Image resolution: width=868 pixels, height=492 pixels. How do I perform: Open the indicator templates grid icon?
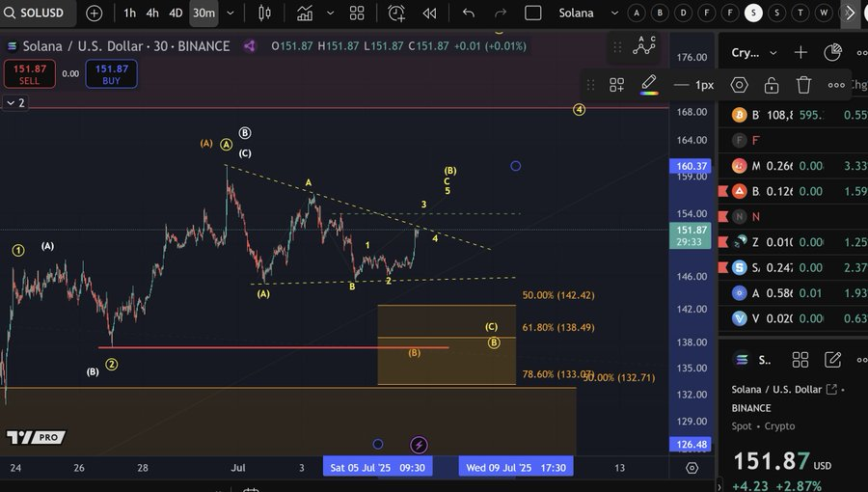pyautogui.click(x=357, y=13)
